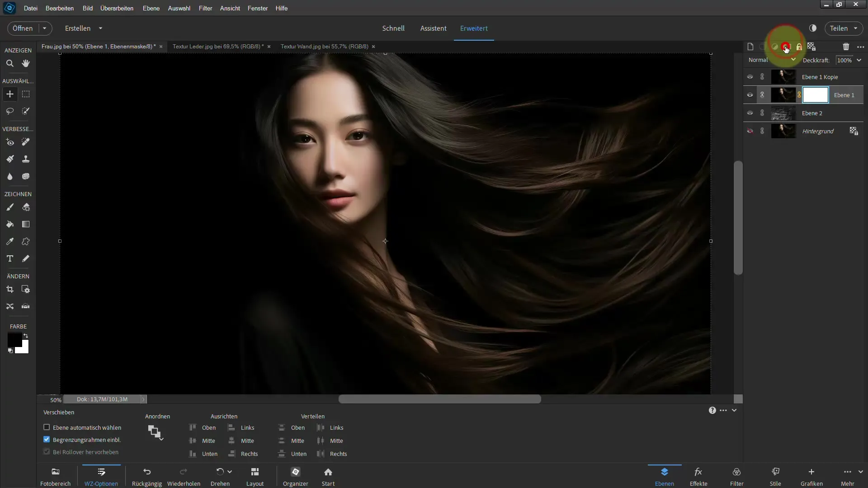Viewport: 868px width, 488px height.
Task: Open the document info status arrow
Action: pos(143,399)
